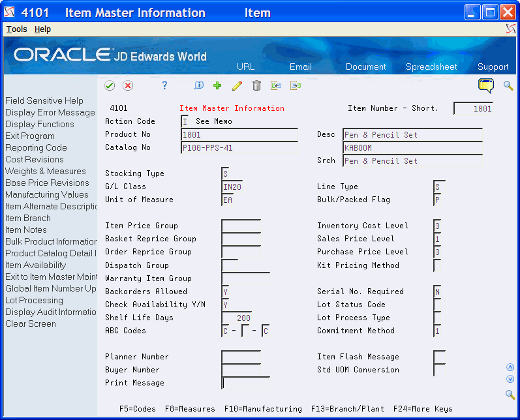This screenshot has height=420, width=520.
Task: Click F8=Measures function key text
Action: point(190,409)
